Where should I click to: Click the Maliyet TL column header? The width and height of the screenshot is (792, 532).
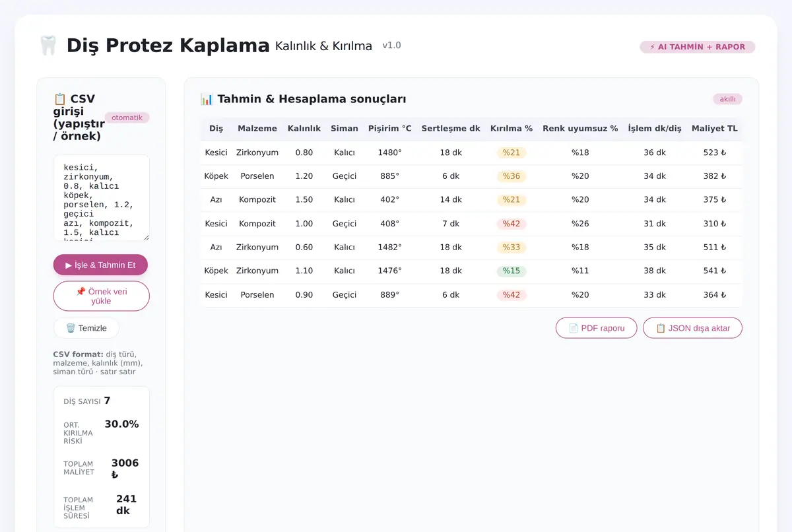(715, 129)
